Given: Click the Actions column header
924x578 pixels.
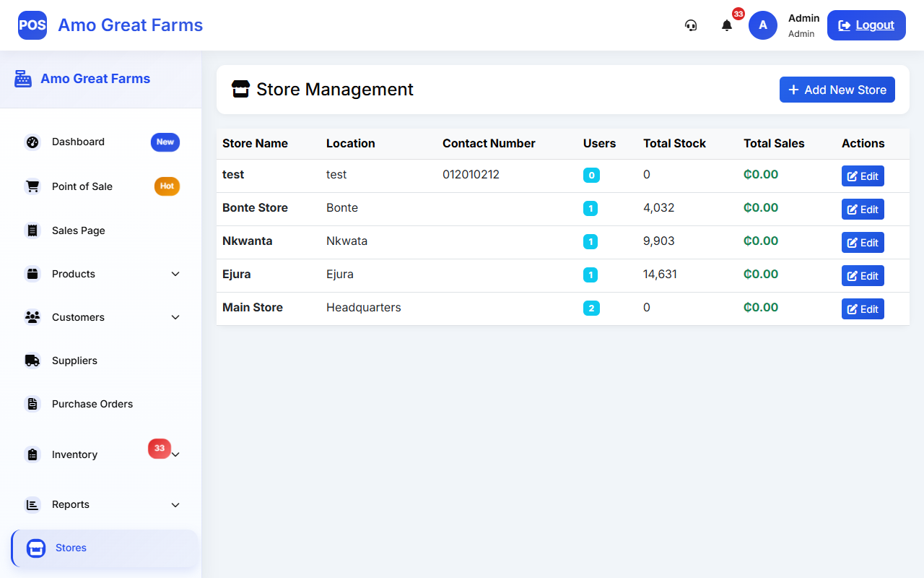Looking at the screenshot, I should point(863,143).
